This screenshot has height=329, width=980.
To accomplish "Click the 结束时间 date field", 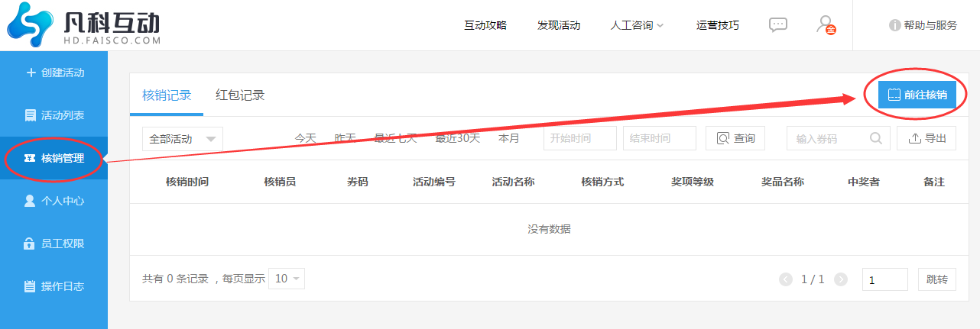I will click(x=660, y=138).
